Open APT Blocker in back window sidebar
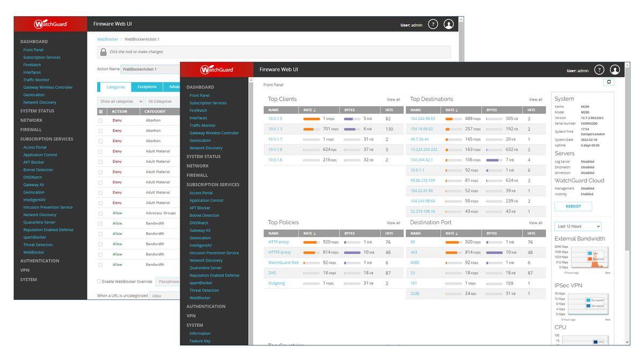Image resolution: width=644 pixels, height=362 pixels. point(34,162)
